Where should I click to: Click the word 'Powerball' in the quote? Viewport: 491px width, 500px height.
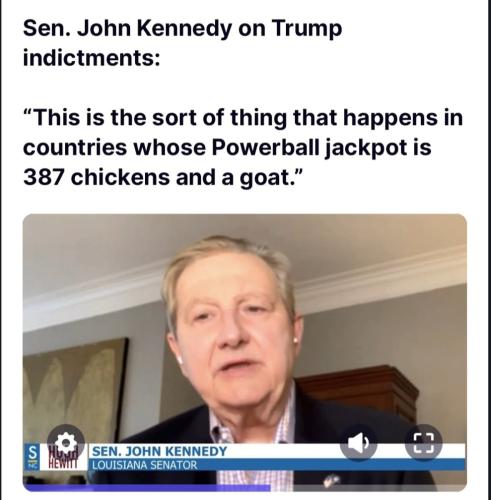(265, 147)
